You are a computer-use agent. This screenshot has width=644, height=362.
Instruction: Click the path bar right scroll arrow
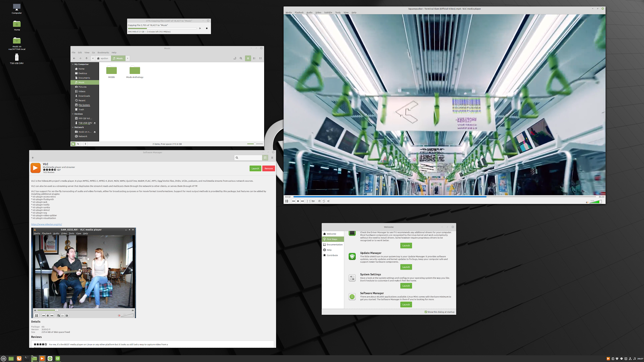(128, 58)
